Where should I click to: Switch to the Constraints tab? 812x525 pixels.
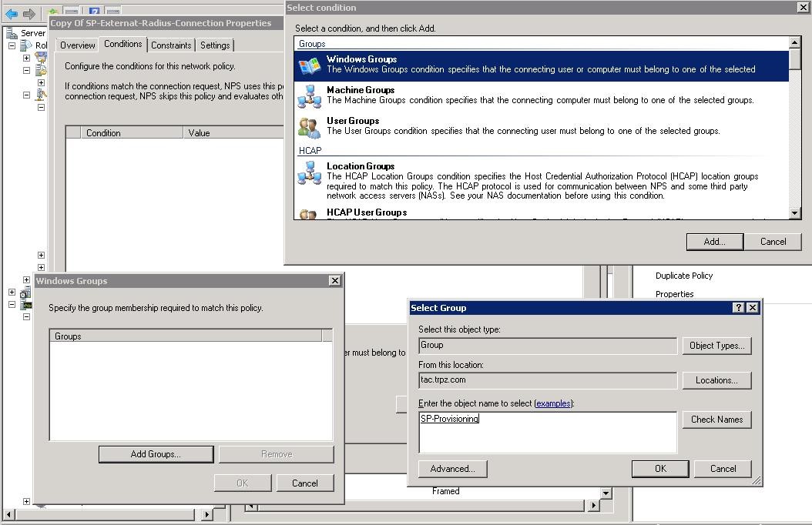(x=171, y=45)
